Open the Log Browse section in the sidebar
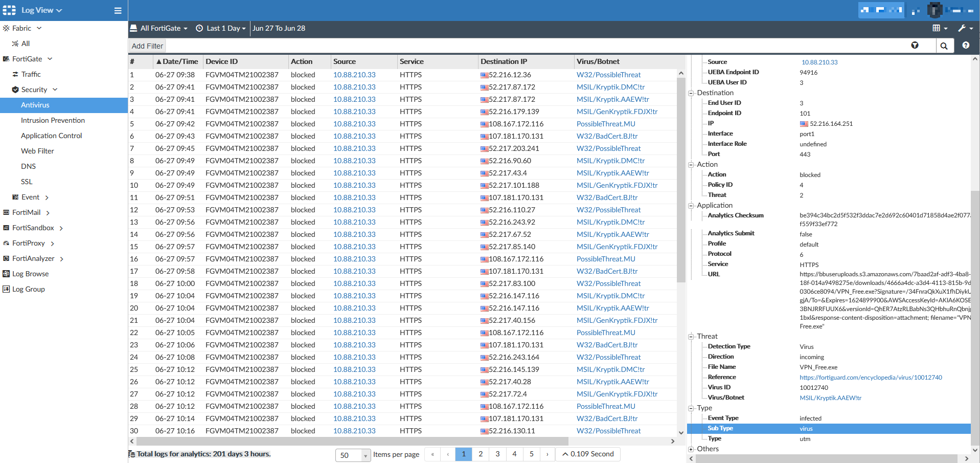Viewport: 980px width, 463px height. click(x=31, y=274)
